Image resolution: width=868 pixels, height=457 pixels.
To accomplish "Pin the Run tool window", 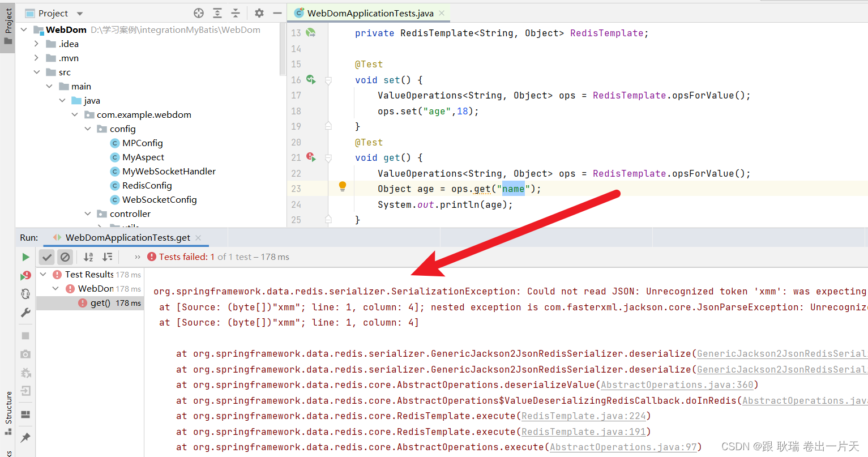I will [x=25, y=437].
